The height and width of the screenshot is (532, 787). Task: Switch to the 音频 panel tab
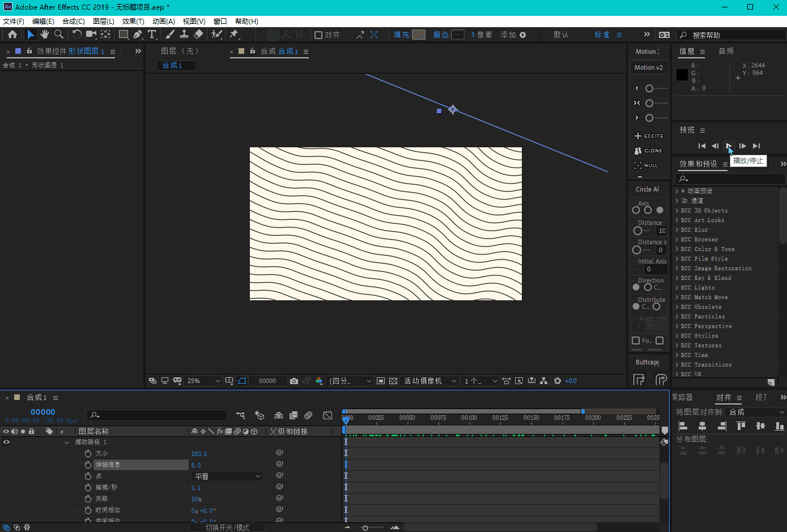(x=726, y=51)
